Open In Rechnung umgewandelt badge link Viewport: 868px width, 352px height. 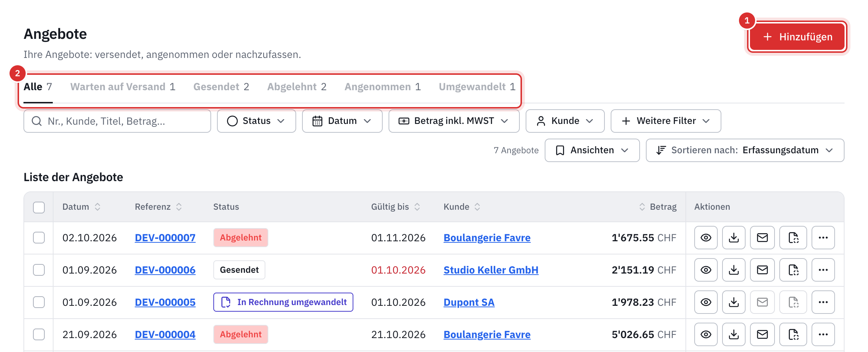click(x=283, y=302)
